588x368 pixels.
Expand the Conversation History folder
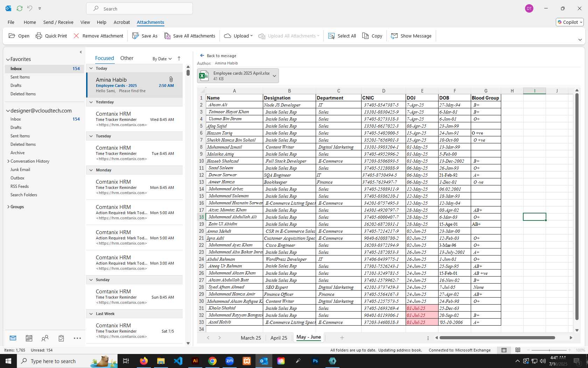tap(8, 161)
